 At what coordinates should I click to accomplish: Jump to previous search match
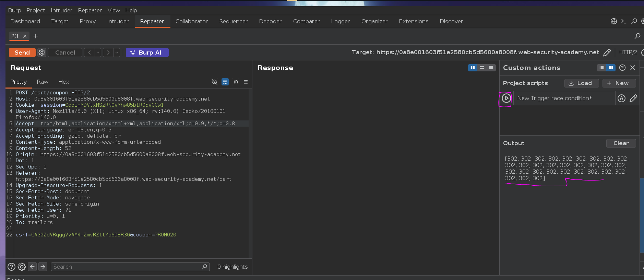coord(32,267)
